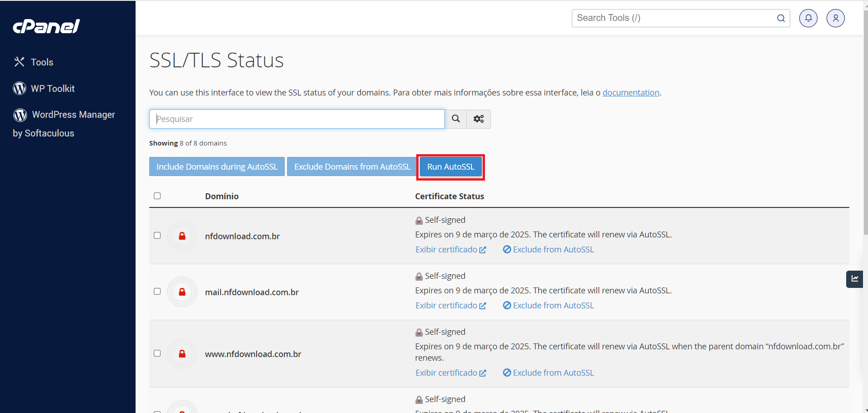Select the nfdownload.com.br row checkbox
The image size is (868, 413).
point(157,235)
